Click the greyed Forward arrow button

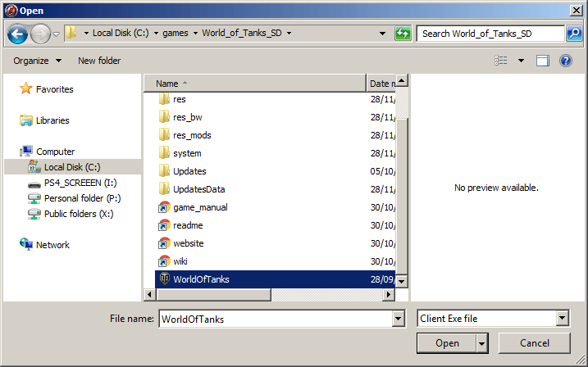(40, 34)
